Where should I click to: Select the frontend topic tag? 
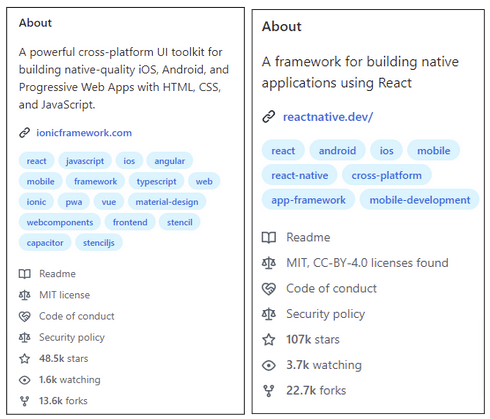tap(130, 222)
